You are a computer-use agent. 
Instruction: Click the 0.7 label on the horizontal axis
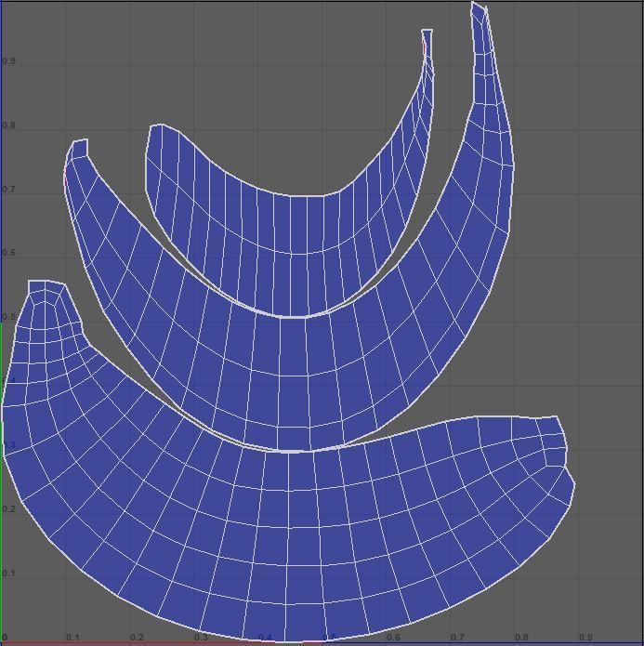(457, 638)
